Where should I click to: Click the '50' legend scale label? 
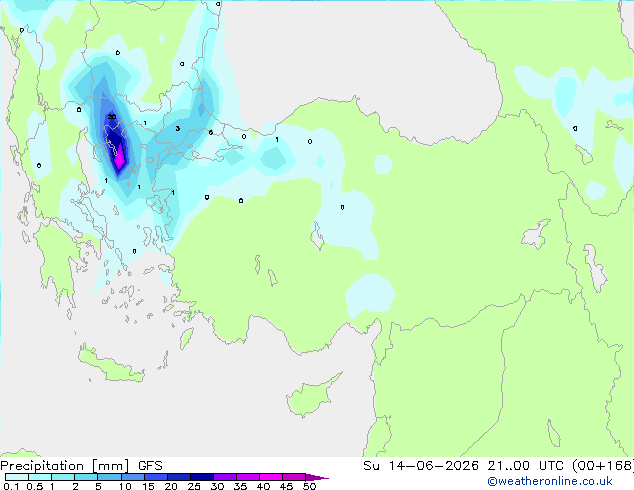[x=309, y=486]
